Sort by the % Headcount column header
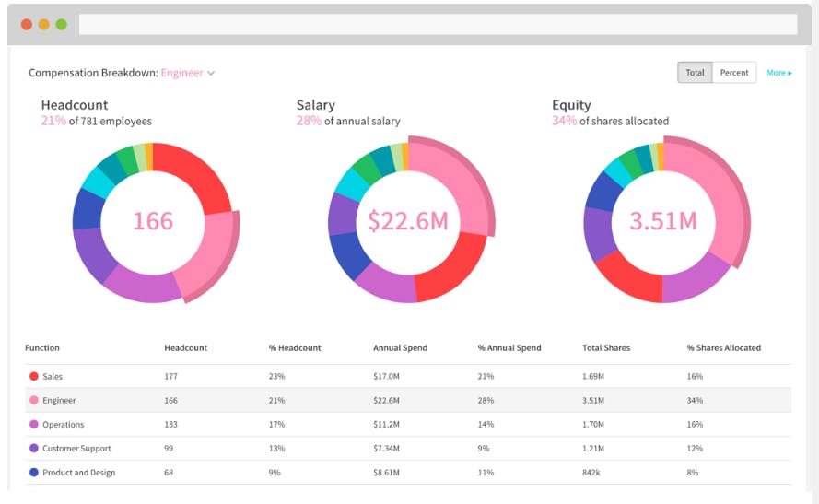This screenshot has height=504, width=819. click(295, 348)
